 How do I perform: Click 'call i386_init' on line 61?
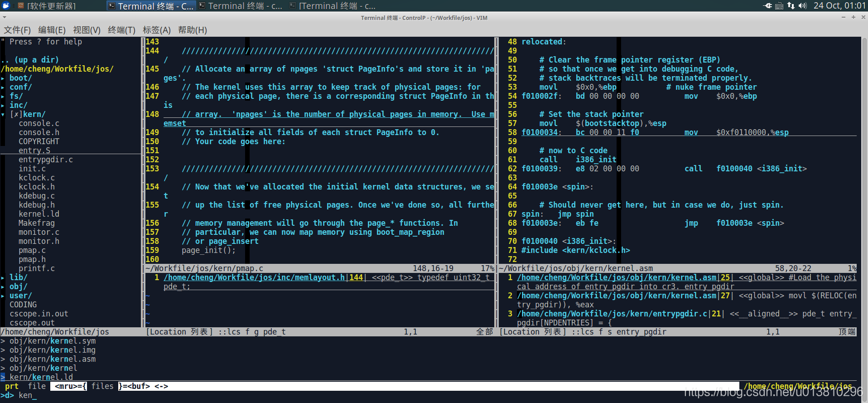(578, 160)
